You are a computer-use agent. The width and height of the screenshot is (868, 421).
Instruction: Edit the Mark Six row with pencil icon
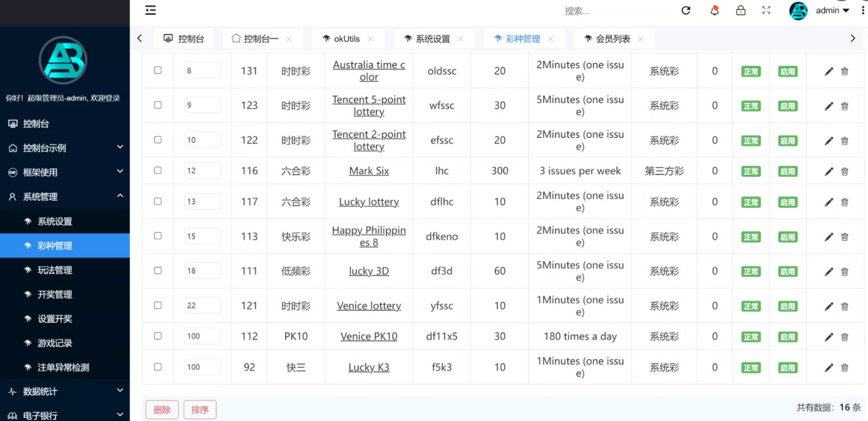pyautogui.click(x=828, y=171)
